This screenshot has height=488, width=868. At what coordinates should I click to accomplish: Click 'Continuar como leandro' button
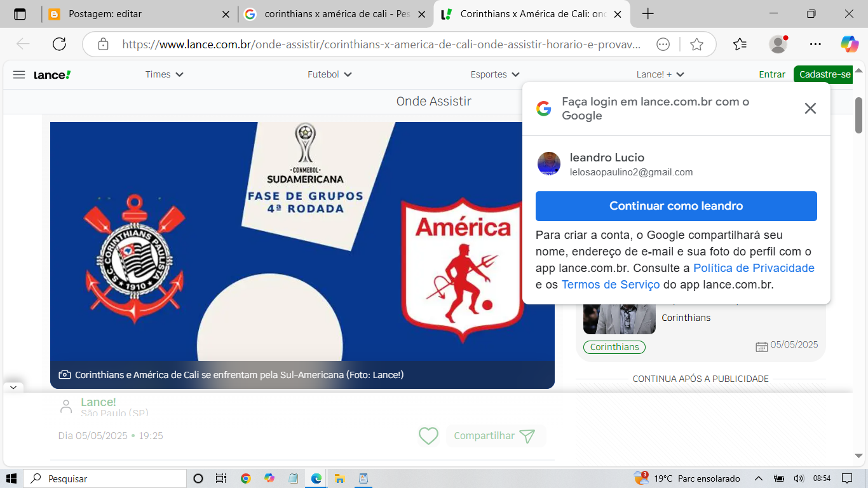[x=676, y=206]
